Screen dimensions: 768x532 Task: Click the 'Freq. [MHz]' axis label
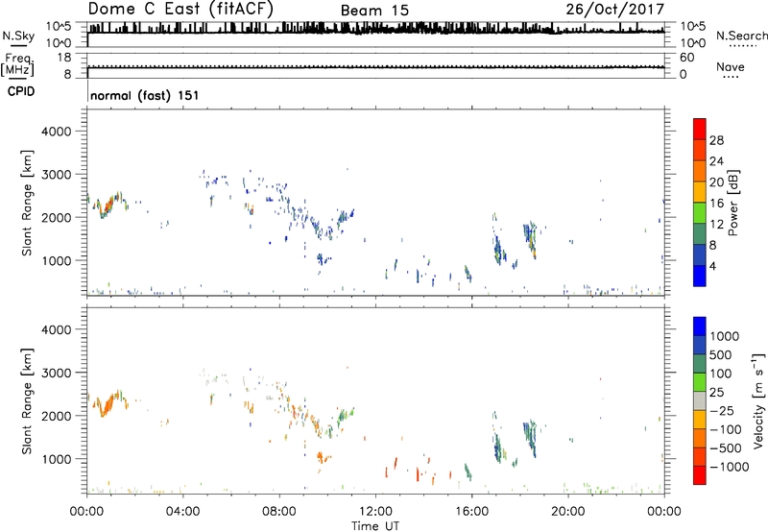[17, 65]
